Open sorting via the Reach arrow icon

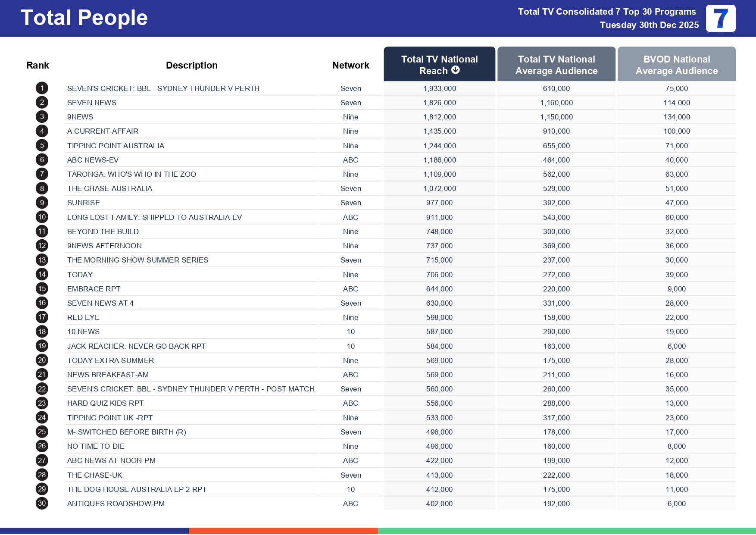pos(455,71)
